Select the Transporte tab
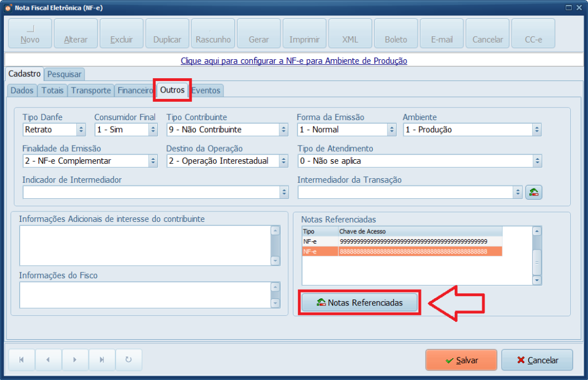588x380 pixels. tap(91, 90)
